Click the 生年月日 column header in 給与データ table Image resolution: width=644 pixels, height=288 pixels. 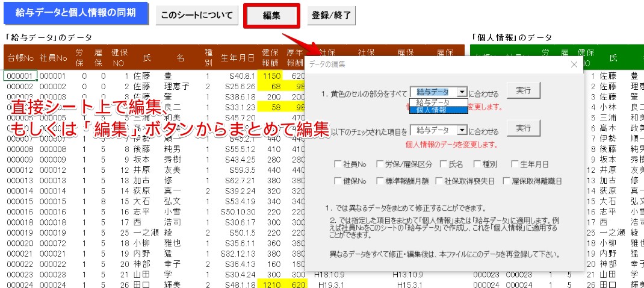tap(237, 58)
